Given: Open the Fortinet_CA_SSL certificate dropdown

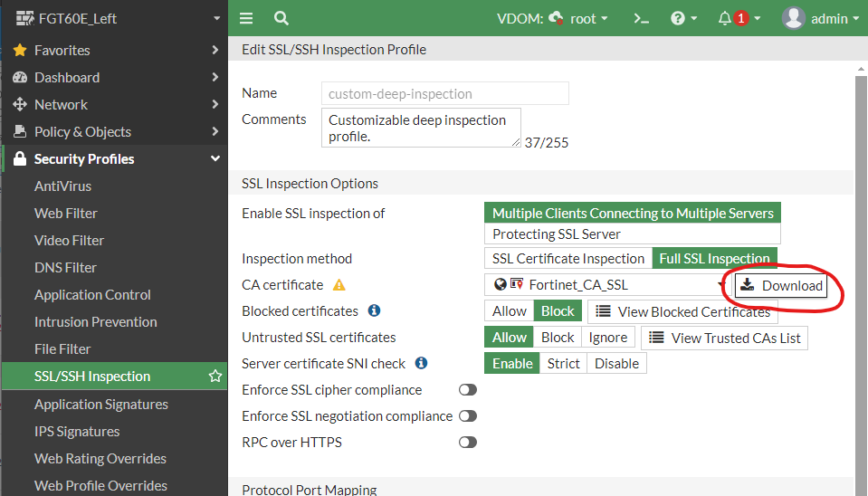Looking at the screenshot, I should coord(606,285).
